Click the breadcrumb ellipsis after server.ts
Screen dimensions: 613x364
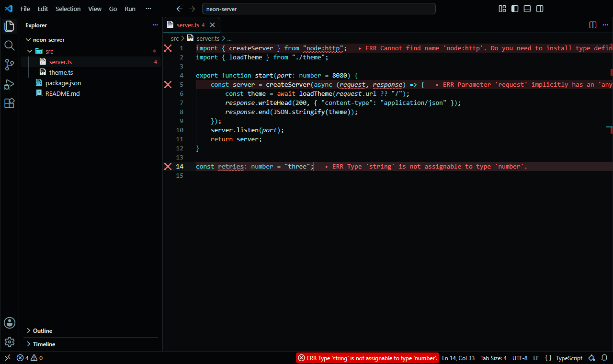coord(229,38)
